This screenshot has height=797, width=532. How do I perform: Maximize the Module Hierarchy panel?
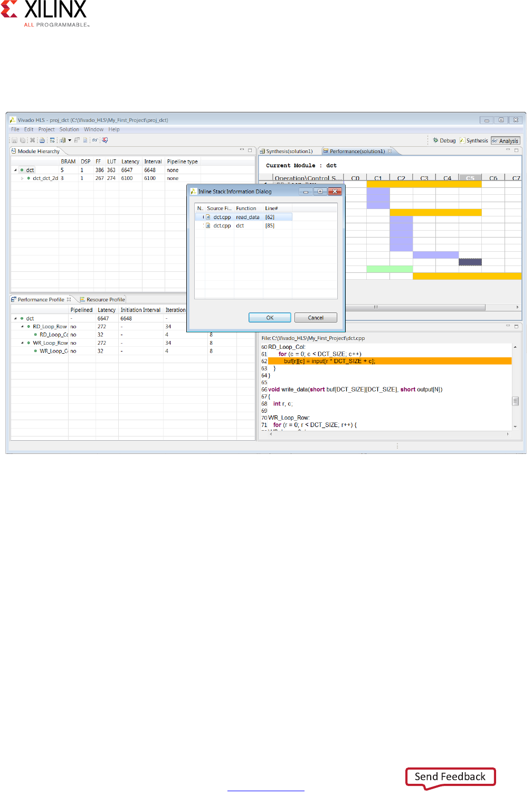[250, 150]
